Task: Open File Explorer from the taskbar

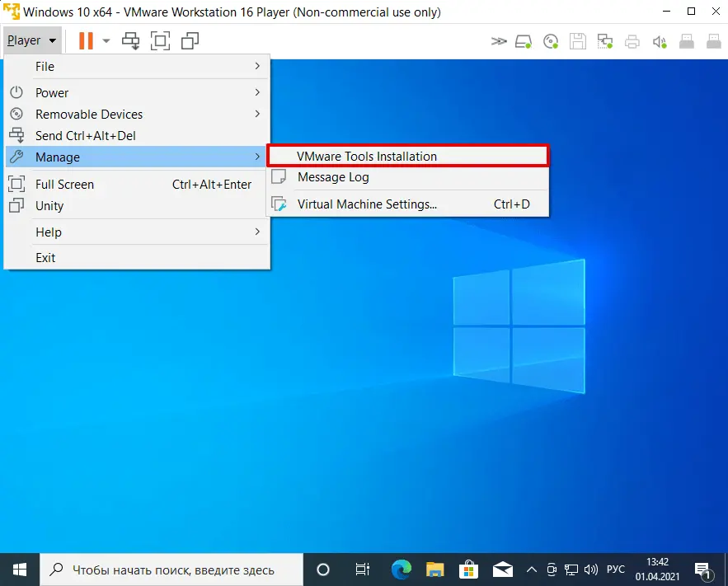Action: (x=435, y=570)
